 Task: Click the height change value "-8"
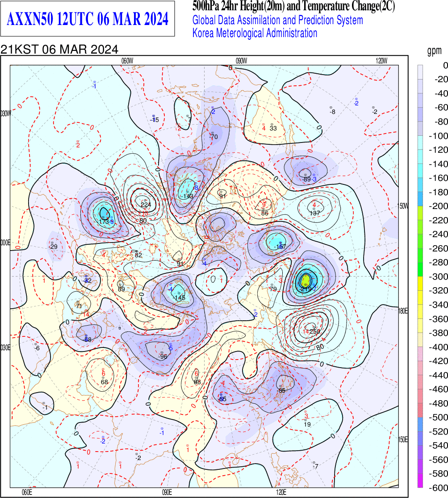[x=332, y=112]
